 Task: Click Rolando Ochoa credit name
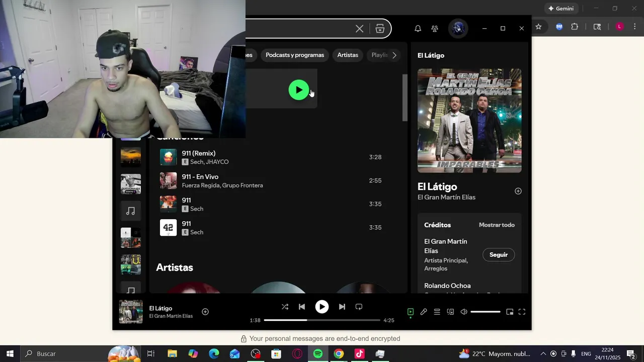pos(447,286)
